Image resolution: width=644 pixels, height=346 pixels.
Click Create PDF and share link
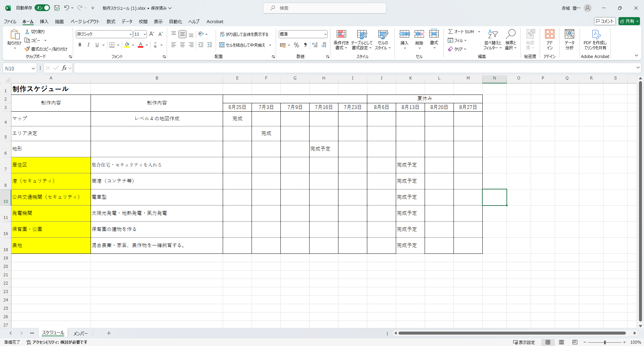(595, 40)
